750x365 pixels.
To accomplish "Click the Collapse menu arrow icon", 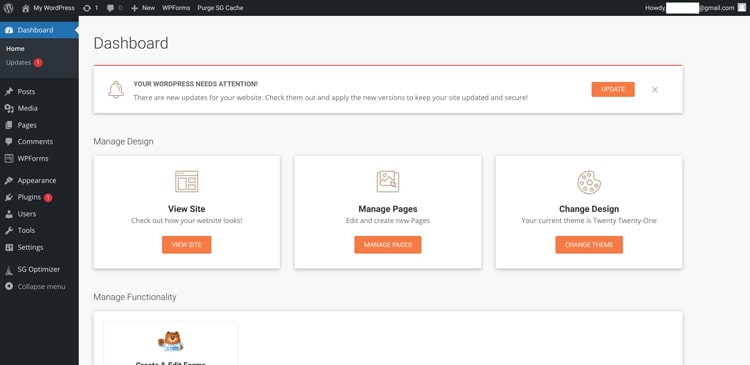I will coord(9,287).
